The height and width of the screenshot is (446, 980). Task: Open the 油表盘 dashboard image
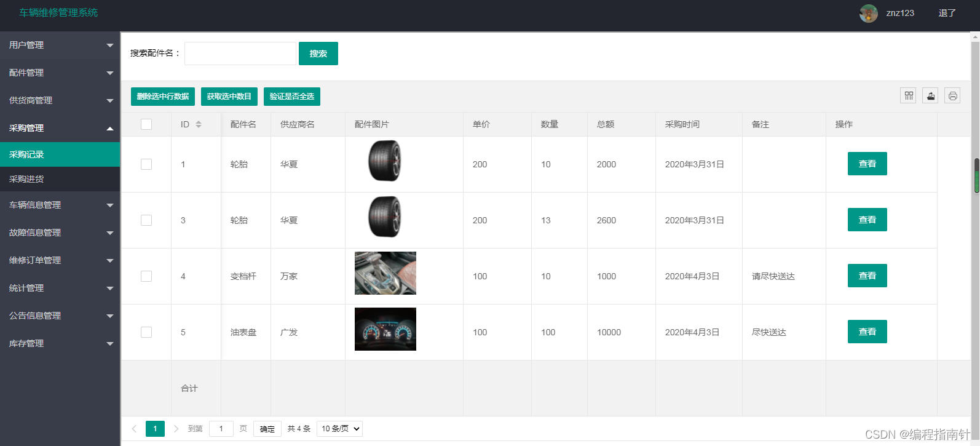click(x=385, y=329)
